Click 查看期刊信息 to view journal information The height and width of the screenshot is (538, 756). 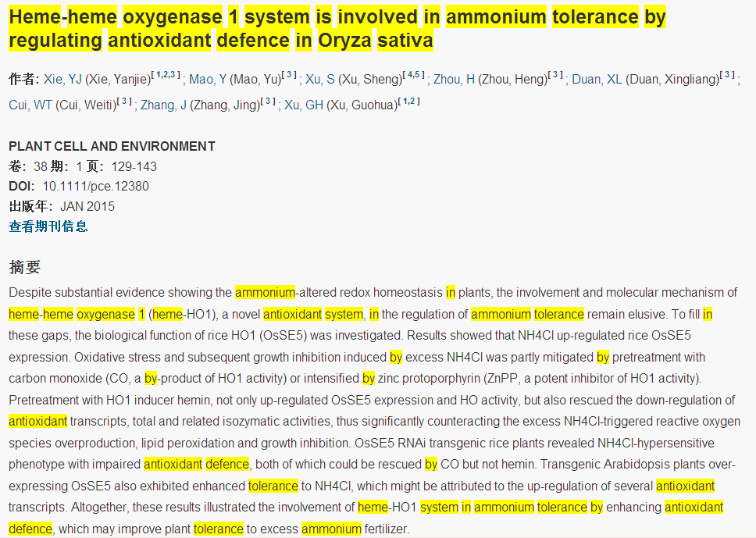point(48,226)
